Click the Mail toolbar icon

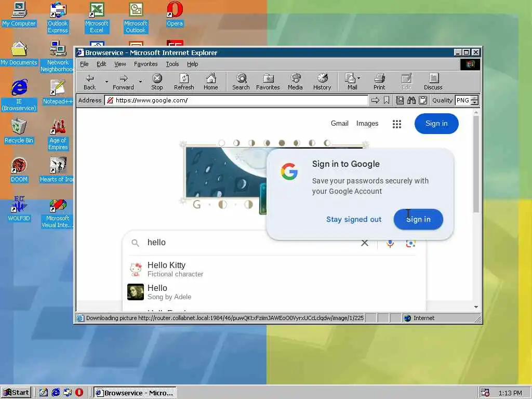click(351, 82)
